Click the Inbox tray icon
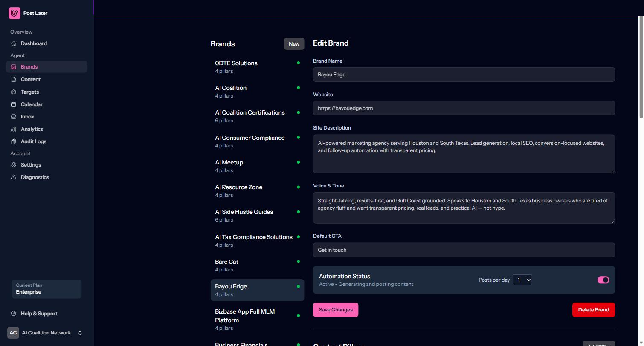The height and width of the screenshot is (346, 644). 14,117
